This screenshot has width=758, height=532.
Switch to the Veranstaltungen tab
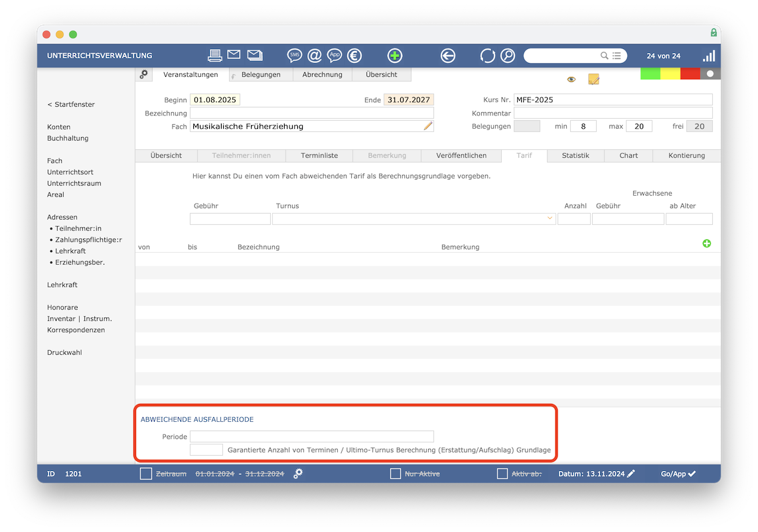190,74
